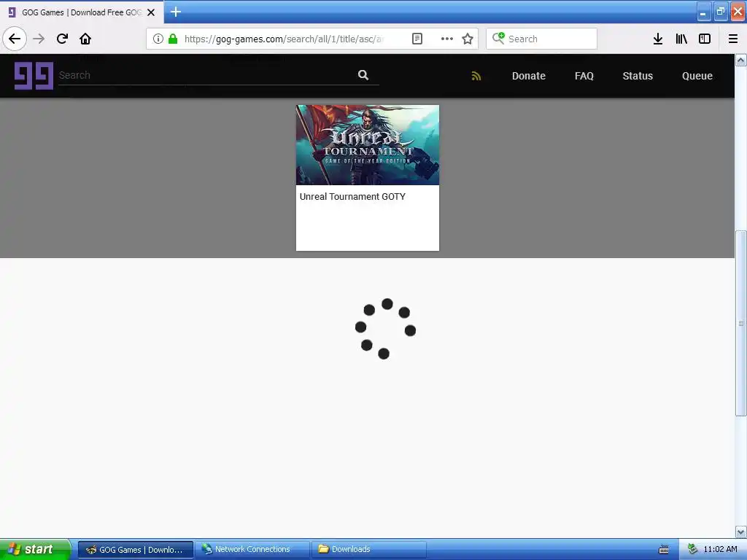
Task: Open the Firefox home page
Action: [85, 39]
